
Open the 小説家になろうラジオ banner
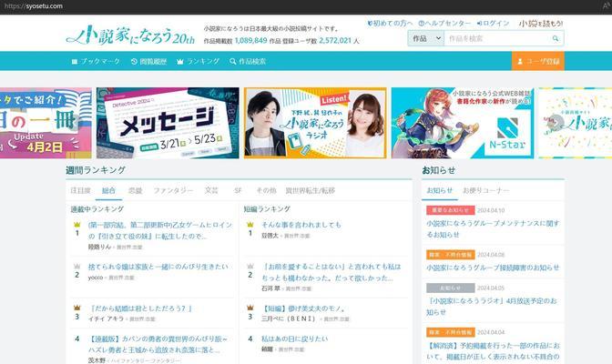pos(315,123)
